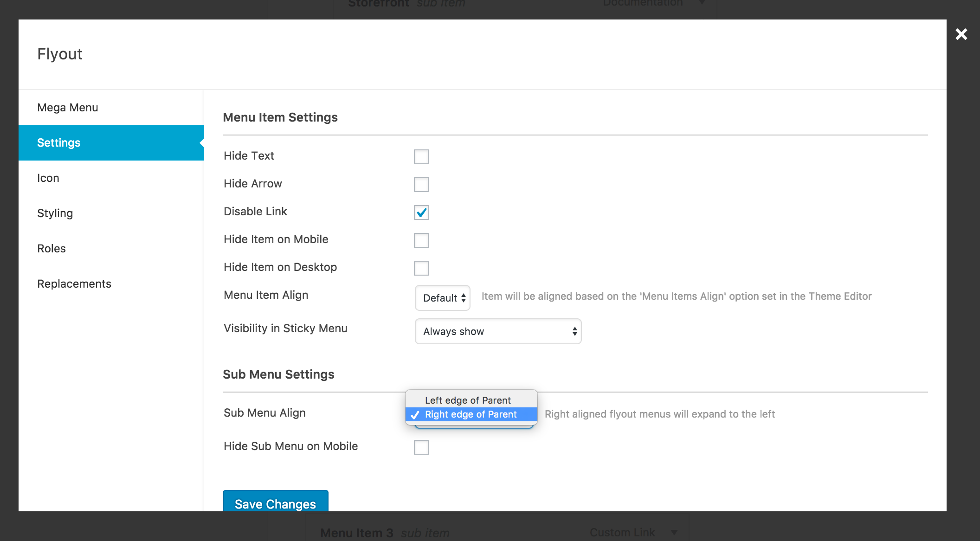
Task: Uncheck the Disable Link checkbox
Action: click(x=421, y=213)
